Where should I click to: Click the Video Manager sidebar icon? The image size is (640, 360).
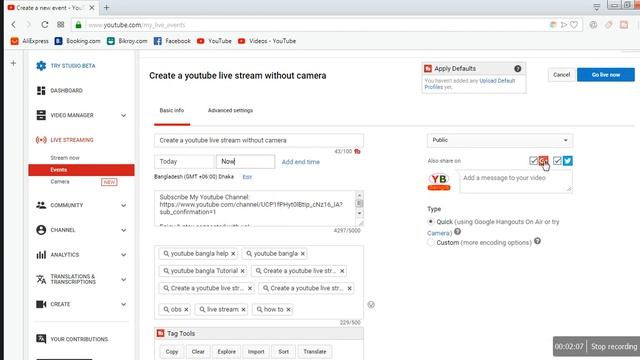point(41,115)
